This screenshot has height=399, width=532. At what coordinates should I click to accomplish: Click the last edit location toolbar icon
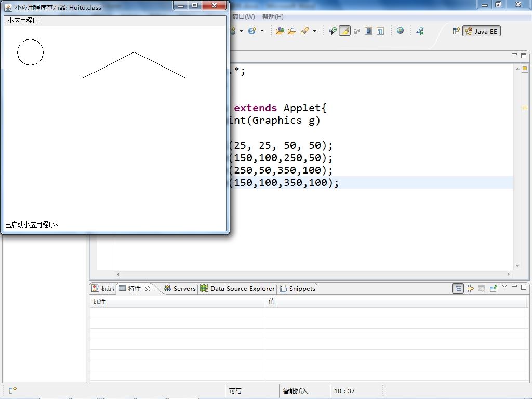[332, 31]
